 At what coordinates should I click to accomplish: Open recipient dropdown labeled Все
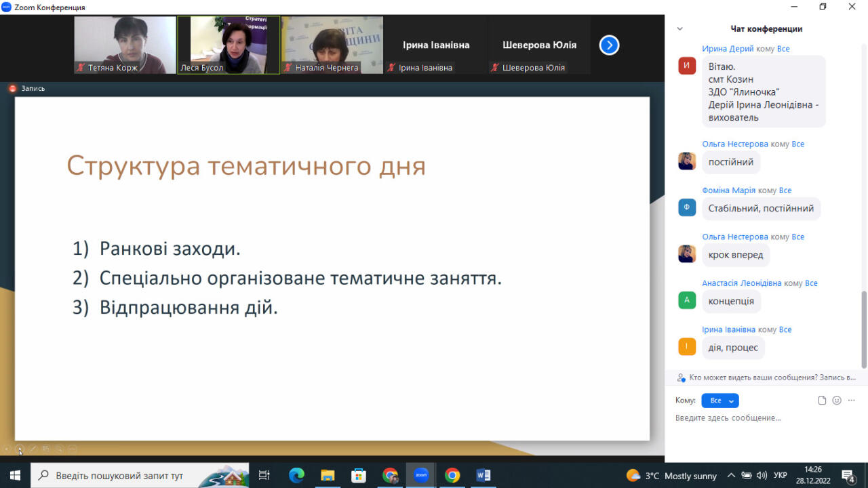click(x=719, y=401)
